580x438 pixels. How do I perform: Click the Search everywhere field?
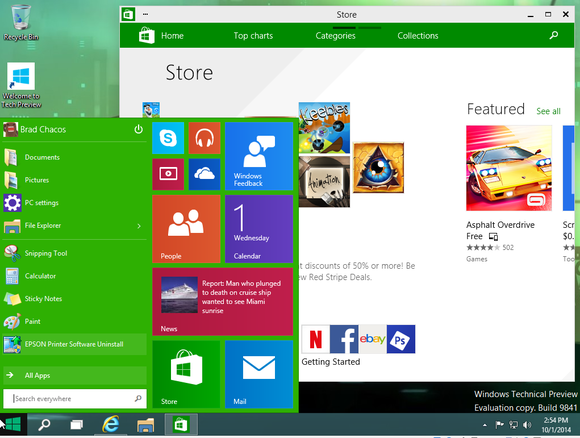(74, 398)
